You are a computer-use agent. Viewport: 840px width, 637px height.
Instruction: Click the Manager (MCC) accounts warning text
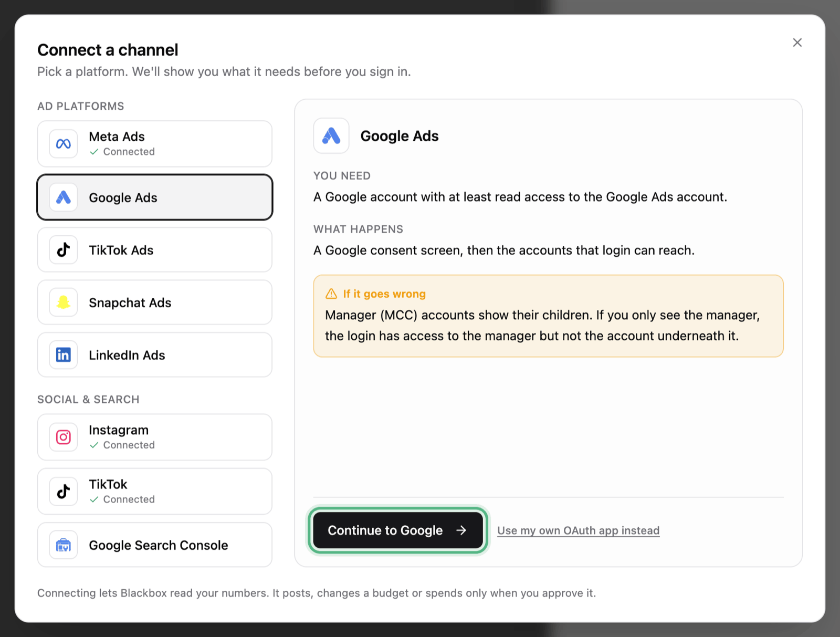(542, 326)
